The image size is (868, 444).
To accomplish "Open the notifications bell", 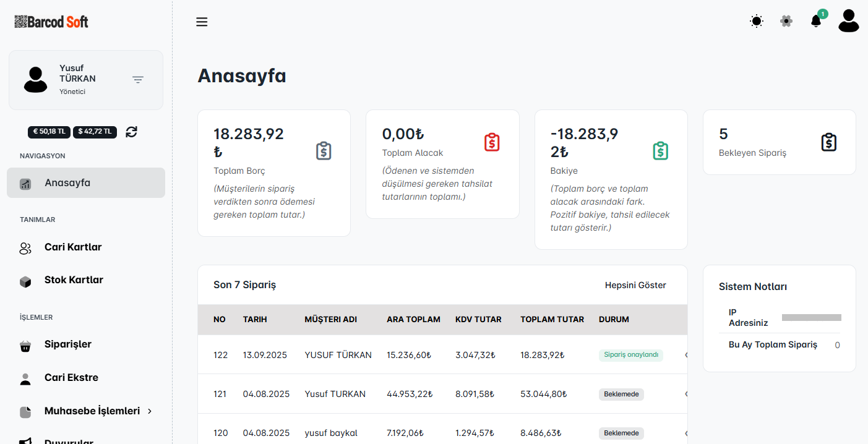I will (816, 22).
